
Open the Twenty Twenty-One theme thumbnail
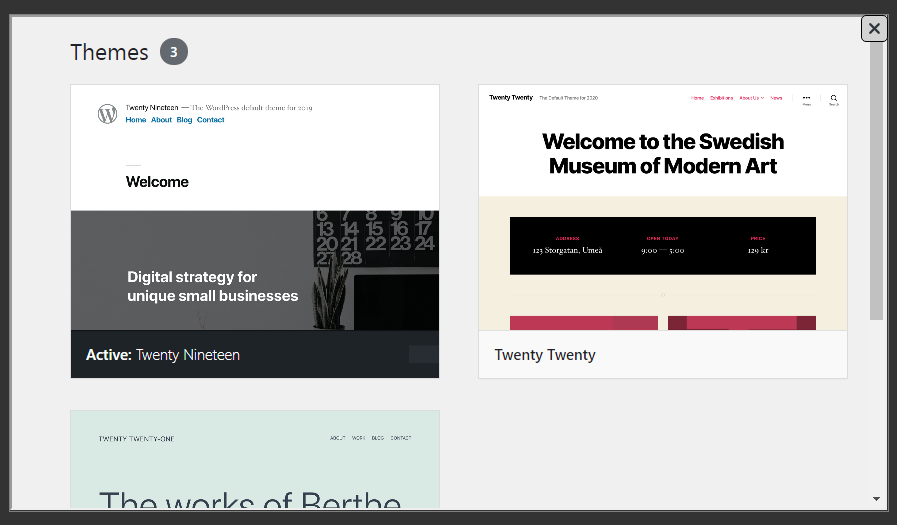[x=254, y=458]
